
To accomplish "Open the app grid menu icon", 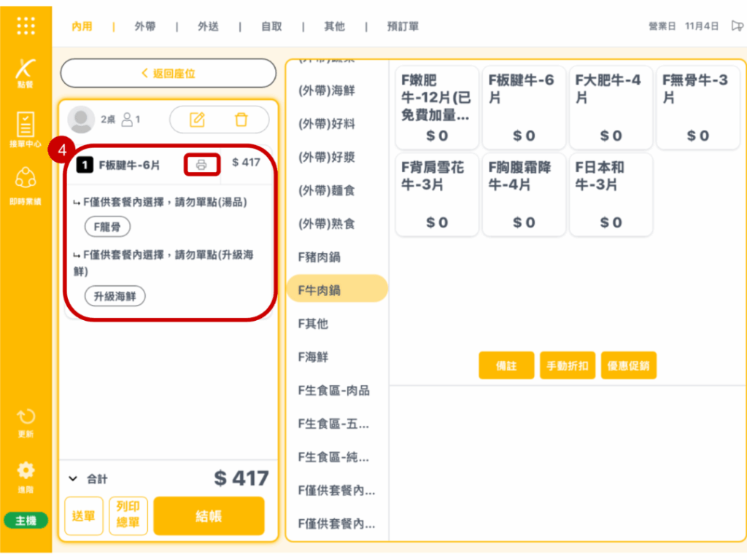I will point(26,26).
